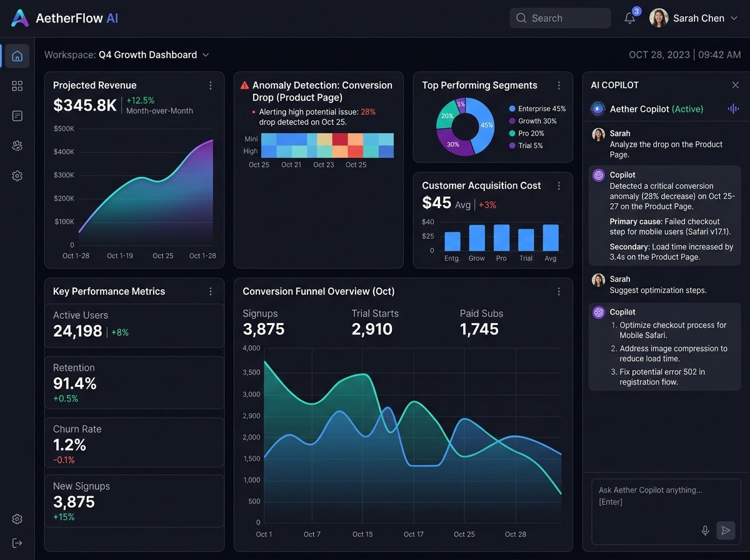The height and width of the screenshot is (560, 750).
Task: Click the $345.8K revenue value
Action: point(85,105)
